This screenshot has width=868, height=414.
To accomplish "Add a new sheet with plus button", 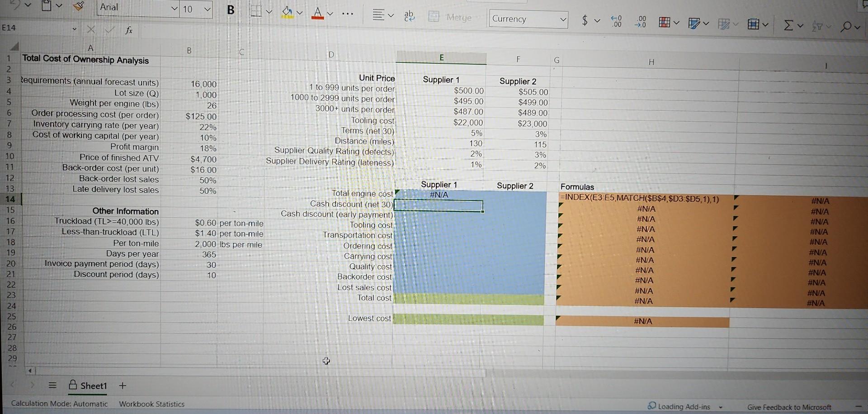I will [x=122, y=386].
